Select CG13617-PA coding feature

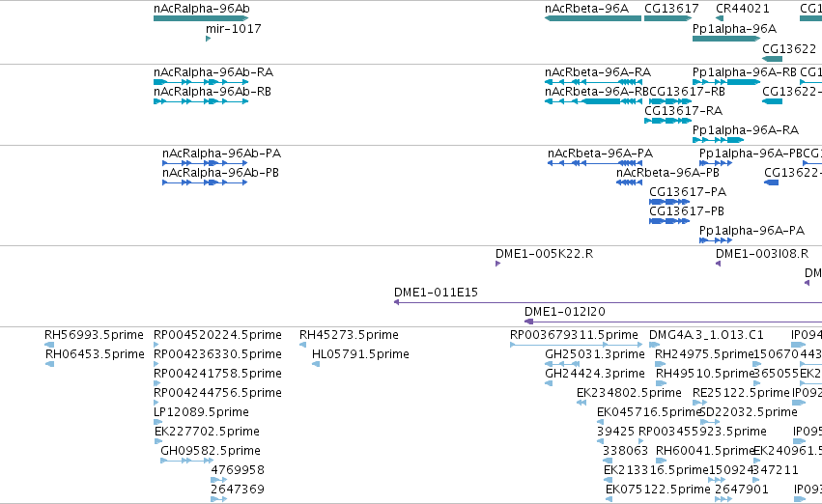tap(669, 202)
